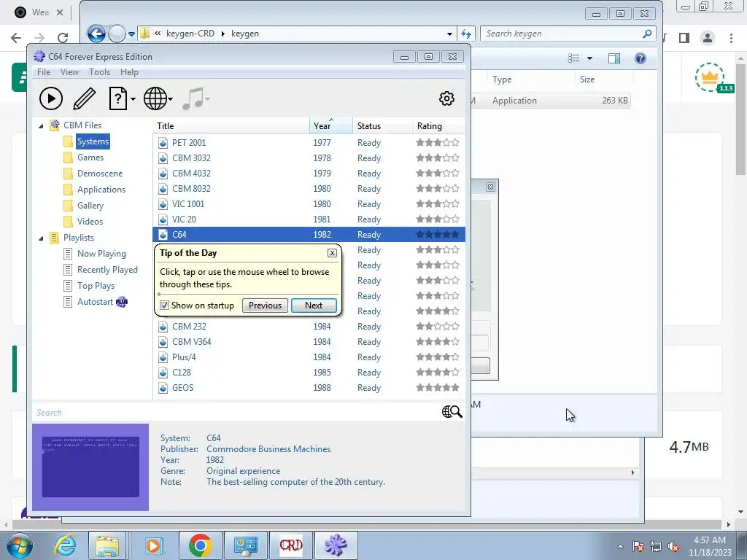Click the PET 2001 row file icon
The width and height of the screenshot is (747, 560).
coord(163,143)
